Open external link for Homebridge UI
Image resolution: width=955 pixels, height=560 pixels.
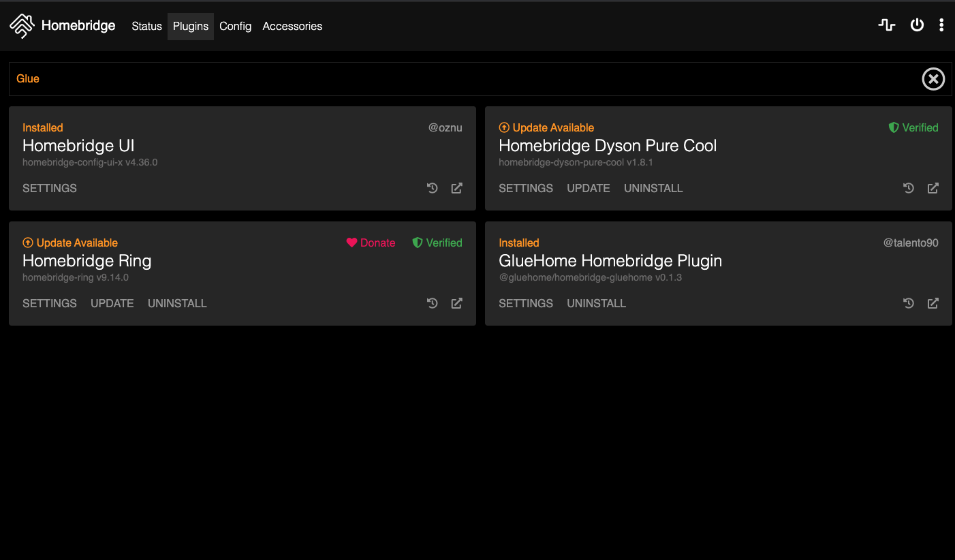pyautogui.click(x=457, y=188)
